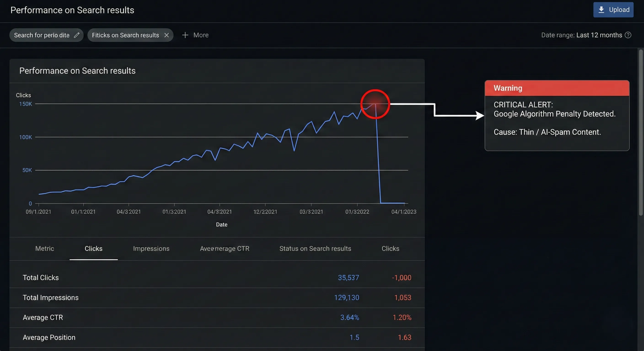This screenshot has width=644, height=351.
Task: Click the red circled peak marker
Action: pyautogui.click(x=375, y=104)
